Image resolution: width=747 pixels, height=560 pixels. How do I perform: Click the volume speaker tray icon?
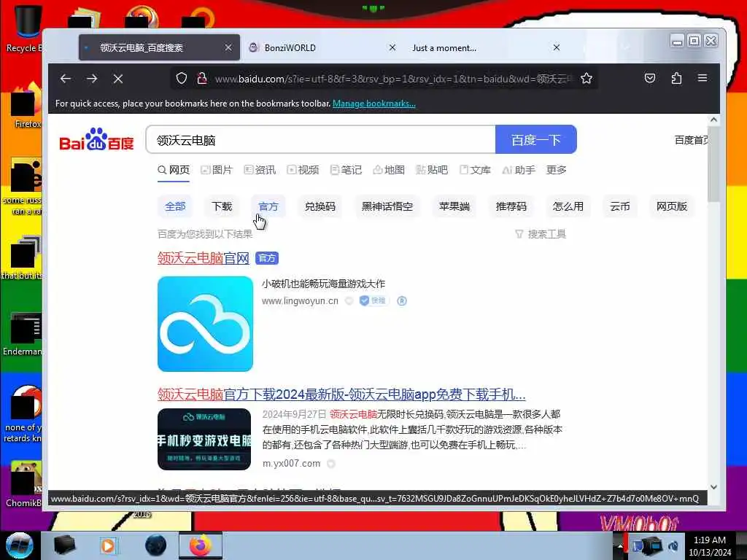point(673,546)
